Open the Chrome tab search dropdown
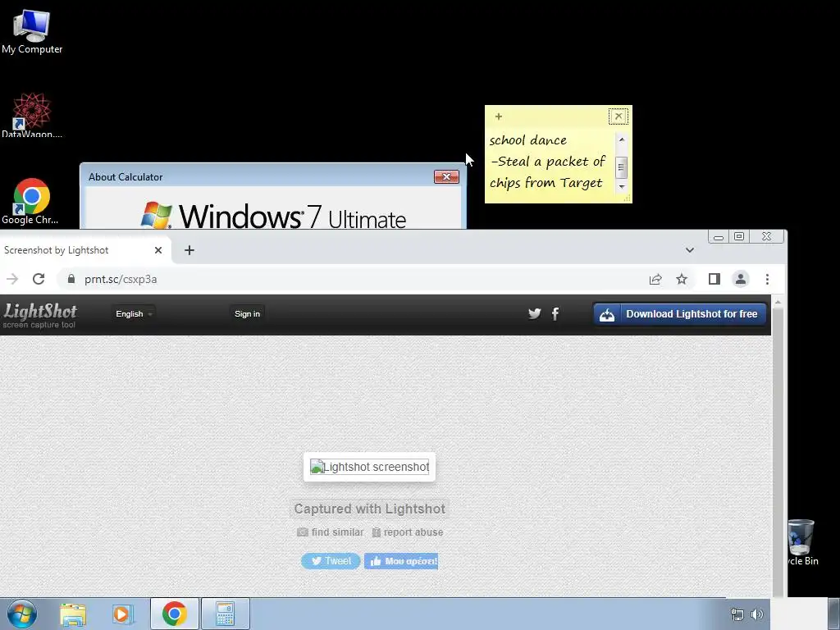The height and width of the screenshot is (630, 840). pos(689,250)
